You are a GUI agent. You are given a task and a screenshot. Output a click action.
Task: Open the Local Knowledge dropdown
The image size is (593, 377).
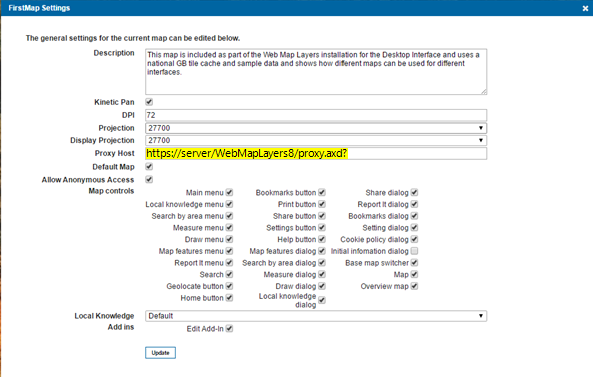point(316,316)
